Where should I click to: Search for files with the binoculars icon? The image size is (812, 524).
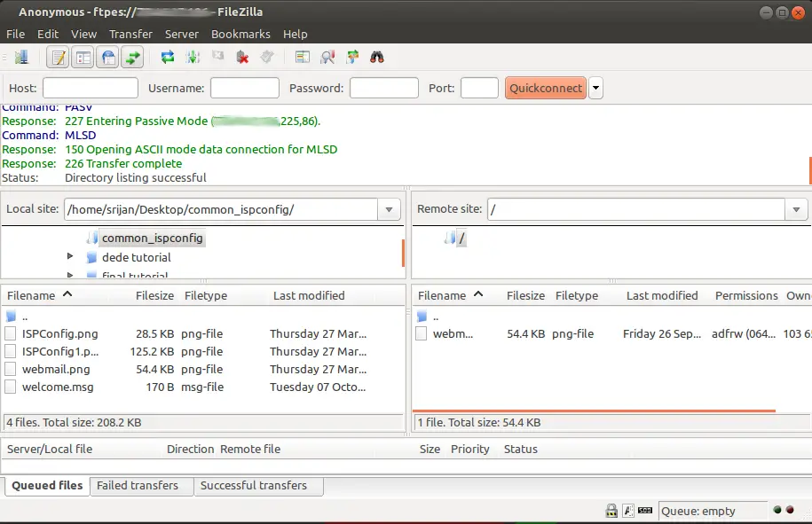[377, 58]
